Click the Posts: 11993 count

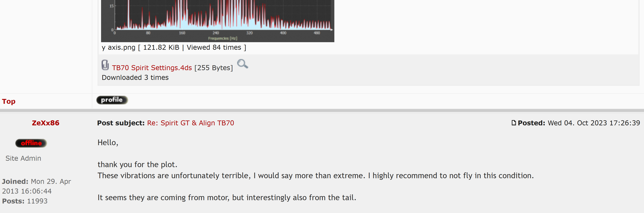(x=25, y=201)
